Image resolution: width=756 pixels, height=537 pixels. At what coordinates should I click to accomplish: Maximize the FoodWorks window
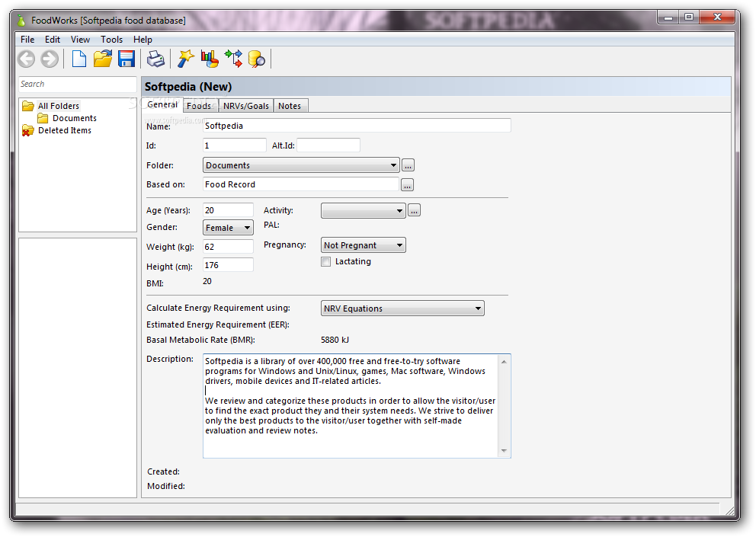pos(689,18)
